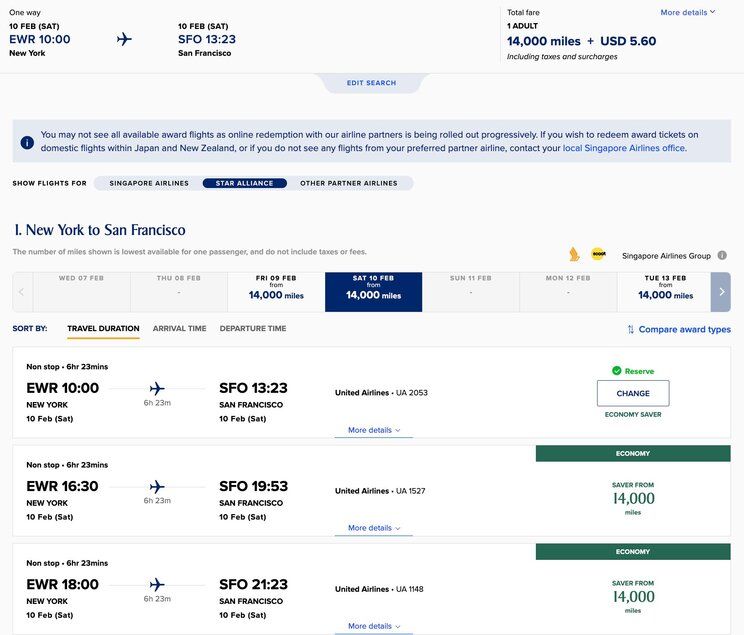Expand More details for flight UA 2053
Screen dimensions: 744x635
[373, 430]
